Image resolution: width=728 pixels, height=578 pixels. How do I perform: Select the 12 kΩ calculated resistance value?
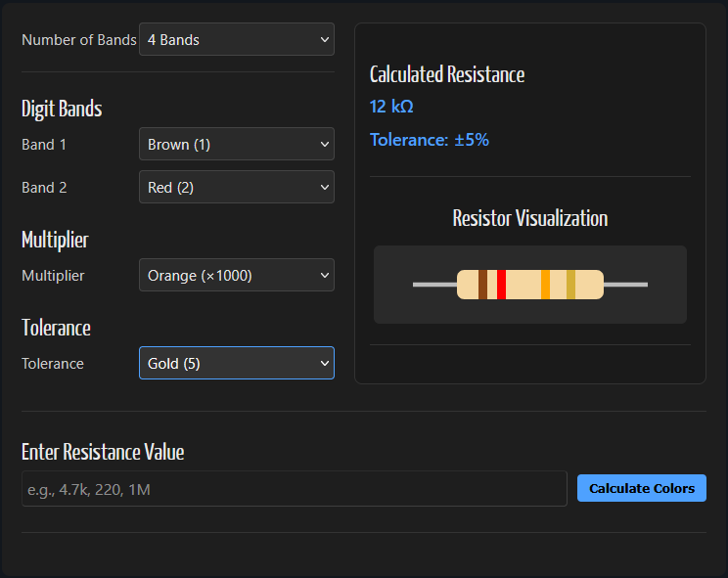click(x=391, y=107)
